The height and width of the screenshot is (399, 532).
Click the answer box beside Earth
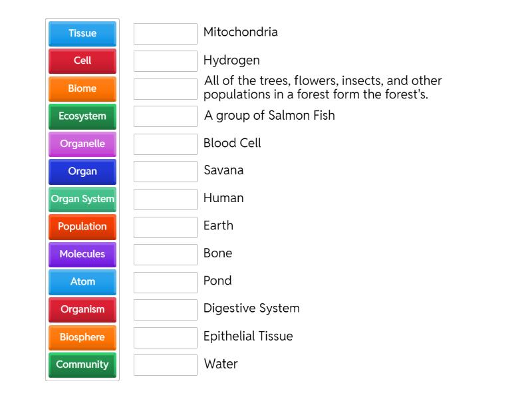[x=165, y=226]
